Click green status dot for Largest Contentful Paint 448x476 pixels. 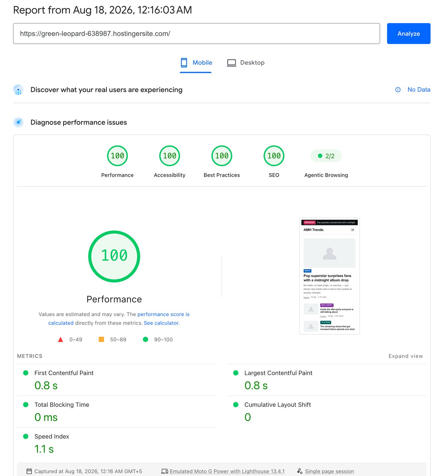[236, 373]
